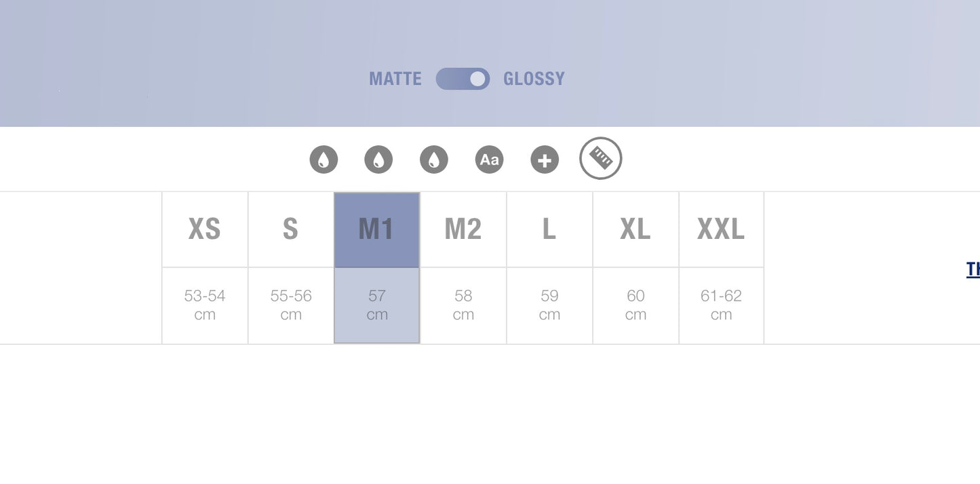Click the third droplet color icon
980x484 pixels.
pyautogui.click(x=434, y=160)
